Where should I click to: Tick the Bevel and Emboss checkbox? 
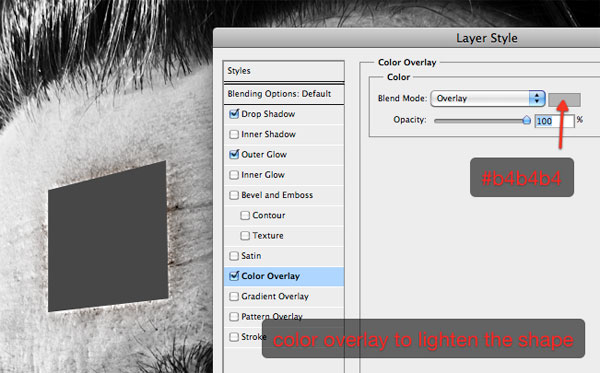coord(234,195)
